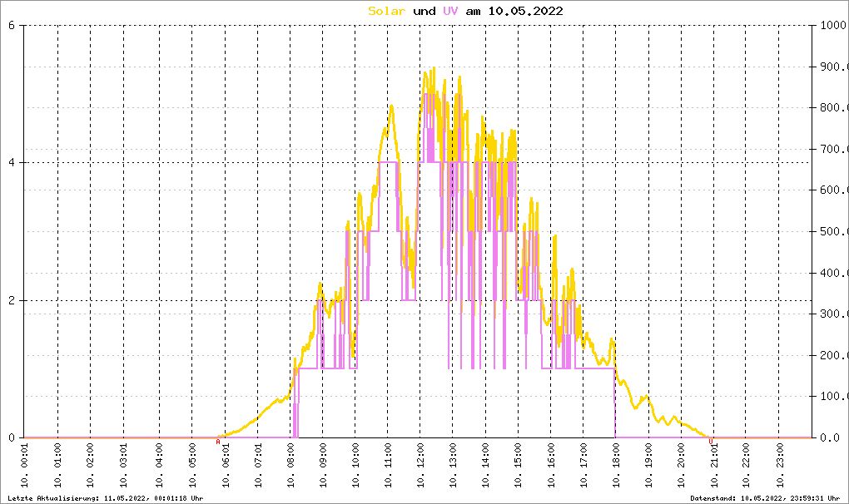This screenshot has height=504, width=849.
Task: Click right axis value '600.0'
Action: pos(834,190)
